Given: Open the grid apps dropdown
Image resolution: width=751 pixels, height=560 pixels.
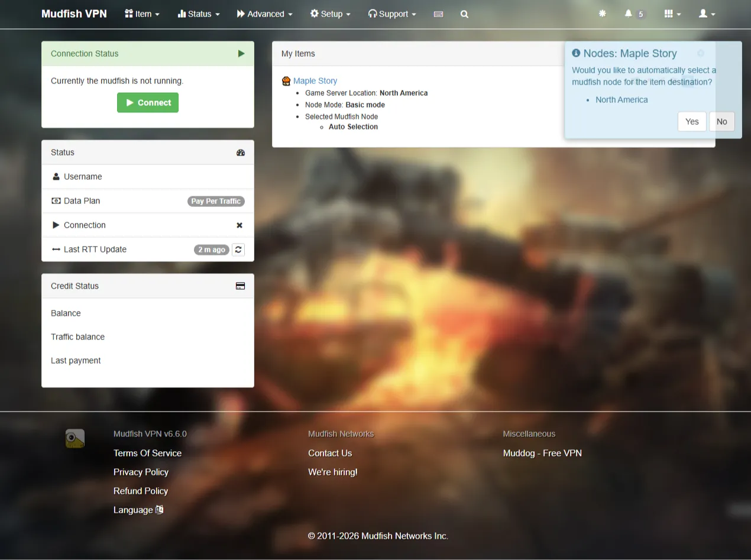Looking at the screenshot, I should coord(672,14).
